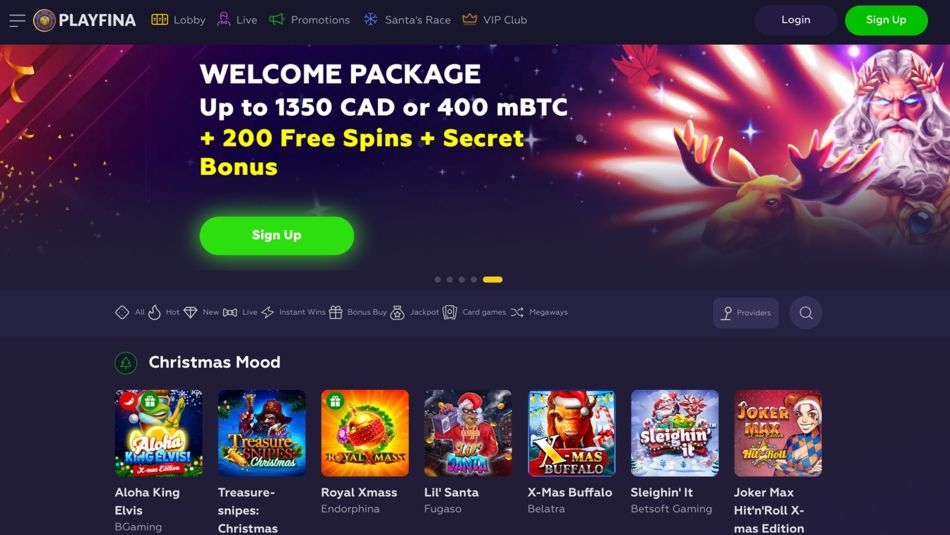The width and height of the screenshot is (950, 535).
Task: Open the search magnifier icon
Action: (806, 313)
